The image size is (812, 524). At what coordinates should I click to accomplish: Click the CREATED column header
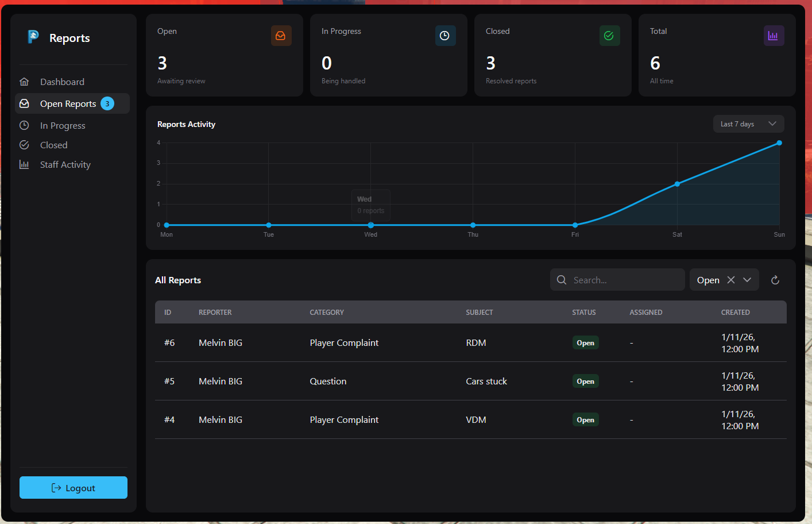pos(736,313)
